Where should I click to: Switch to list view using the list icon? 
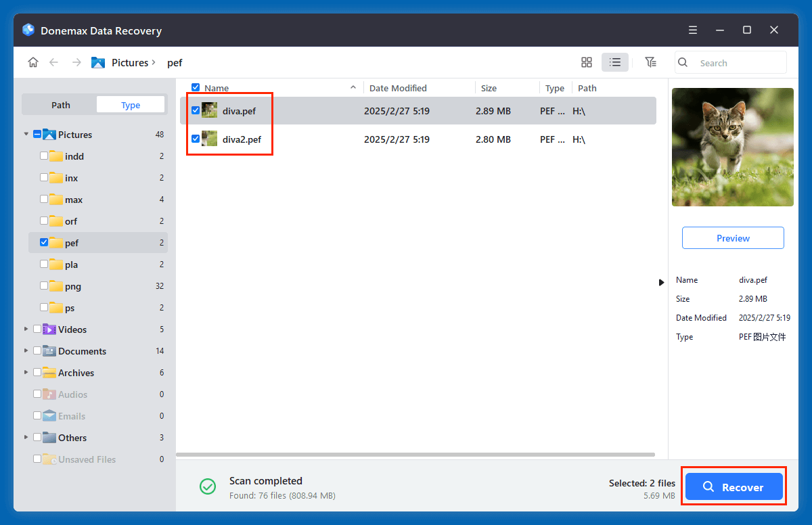(x=614, y=62)
